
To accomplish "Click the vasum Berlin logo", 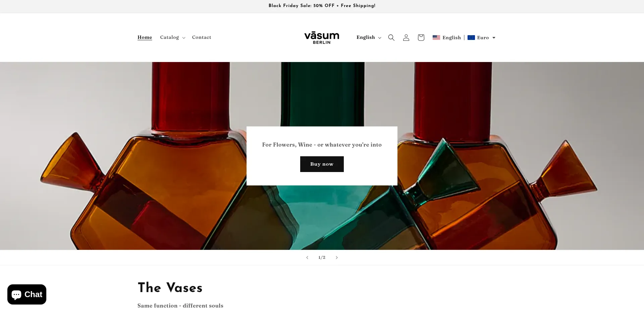I will click(322, 38).
